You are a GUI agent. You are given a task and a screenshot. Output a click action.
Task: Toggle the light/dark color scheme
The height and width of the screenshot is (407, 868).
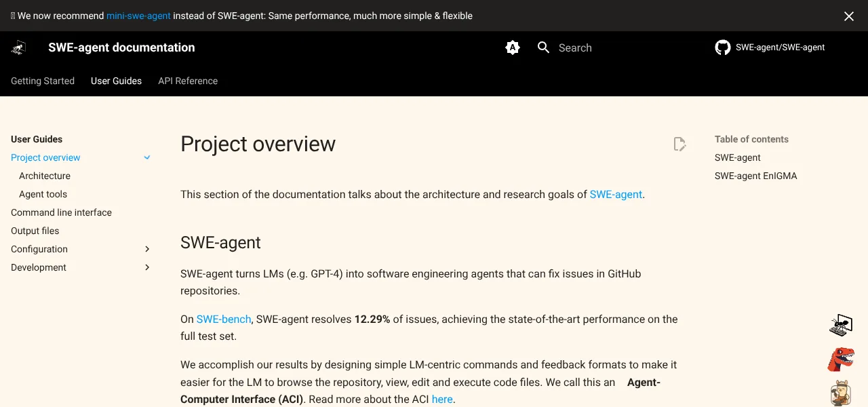(x=513, y=47)
